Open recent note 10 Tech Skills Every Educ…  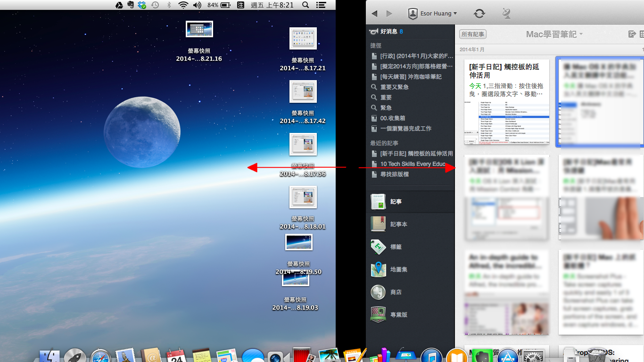pos(408,164)
